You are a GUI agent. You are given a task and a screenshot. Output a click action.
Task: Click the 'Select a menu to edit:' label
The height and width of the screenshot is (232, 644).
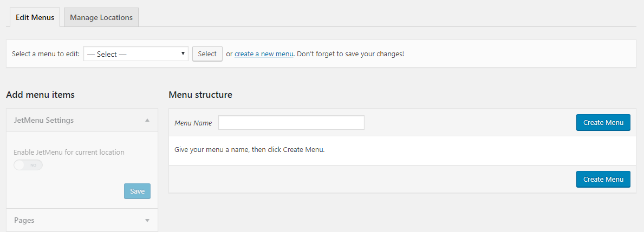coord(46,54)
